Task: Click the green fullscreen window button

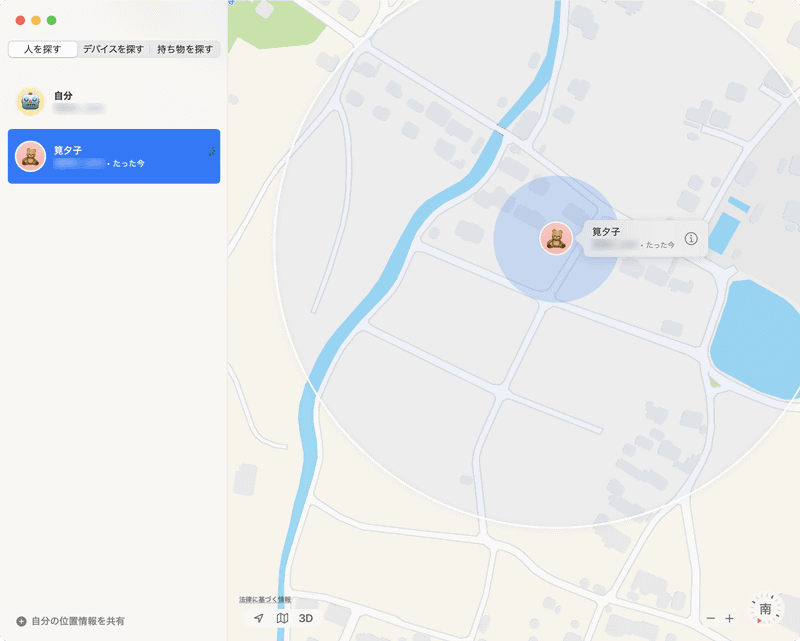Action: click(x=52, y=20)
